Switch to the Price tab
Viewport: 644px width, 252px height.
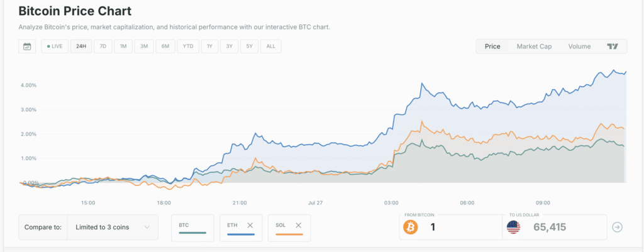click(492, 47)
